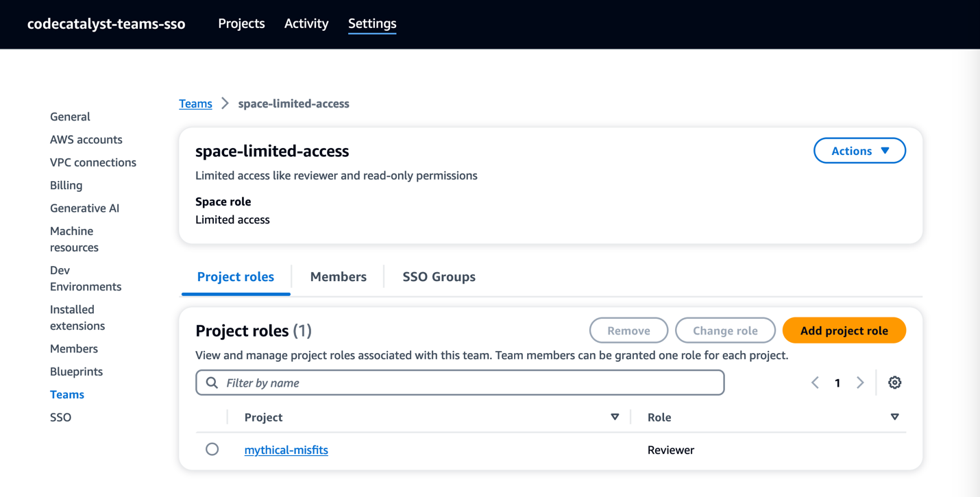The height and width of the screenshot is (497, 980).
Task: Click Add project role button
Action: [x=844, y=330]
